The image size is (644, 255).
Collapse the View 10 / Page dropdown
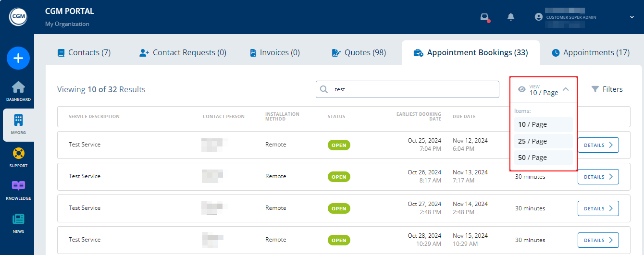tap(544, 89)
